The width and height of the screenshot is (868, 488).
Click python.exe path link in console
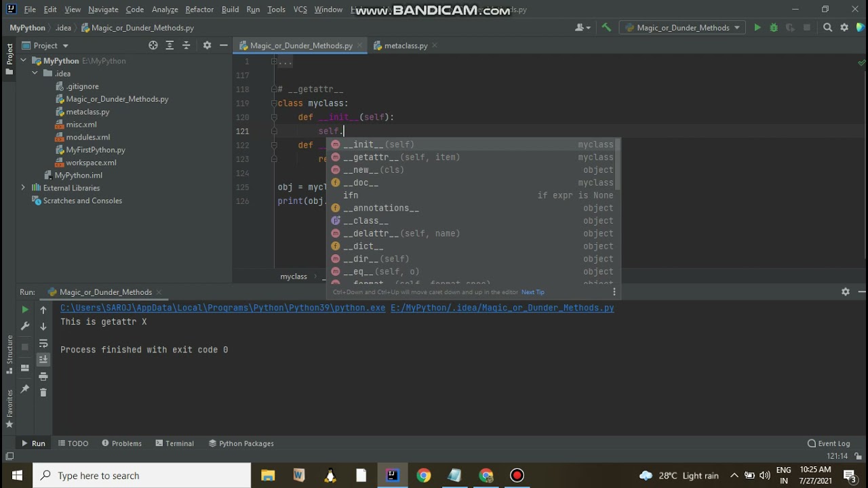tap(222, 308)
